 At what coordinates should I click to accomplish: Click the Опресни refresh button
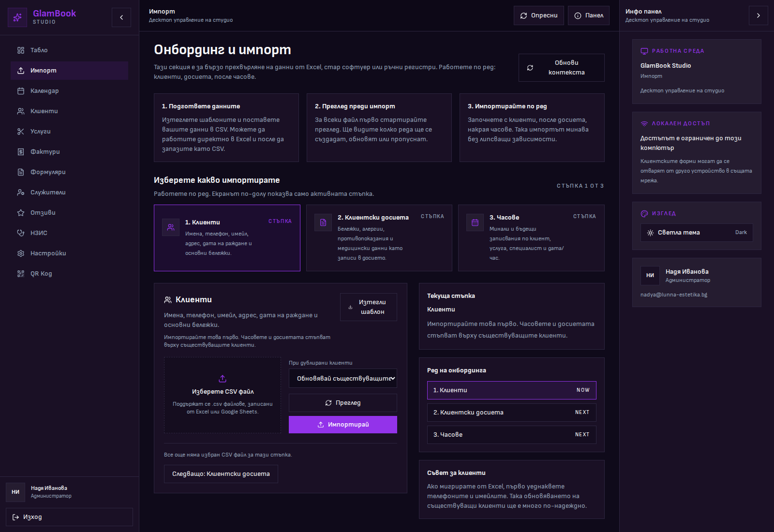pos(538,15)
